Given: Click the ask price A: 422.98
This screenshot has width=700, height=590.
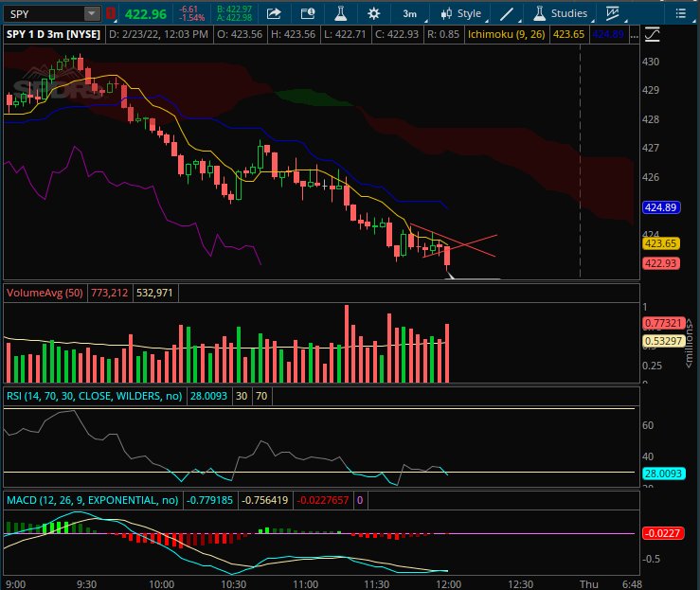Looking at the screenshot, I should pyautogui.click(x=234, y=18).
